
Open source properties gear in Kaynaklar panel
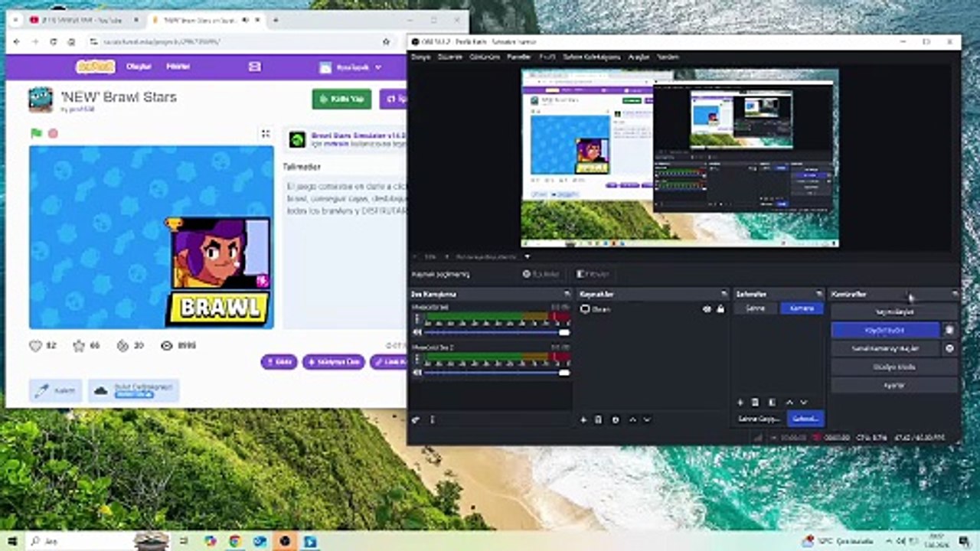[x=615, y=419]
